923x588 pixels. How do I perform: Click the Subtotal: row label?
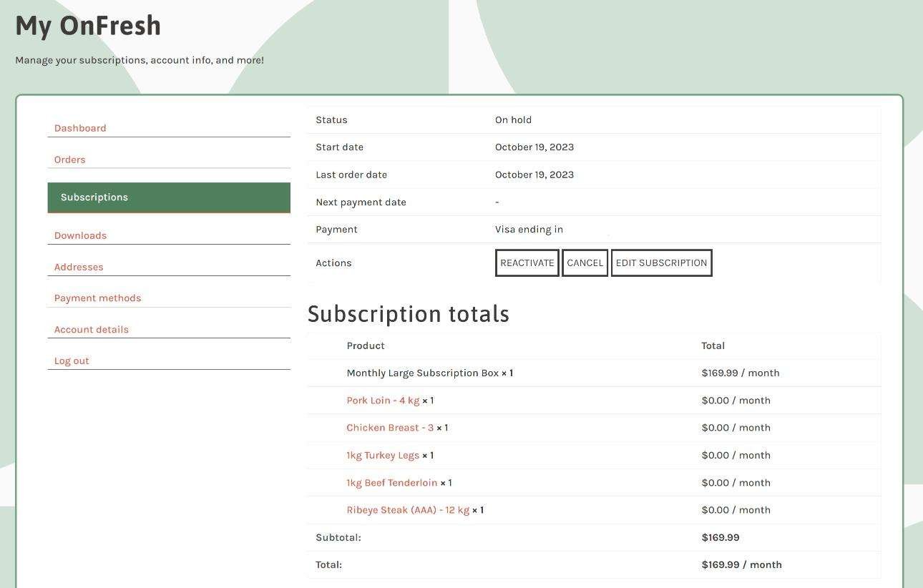click(x=338, y=537)
